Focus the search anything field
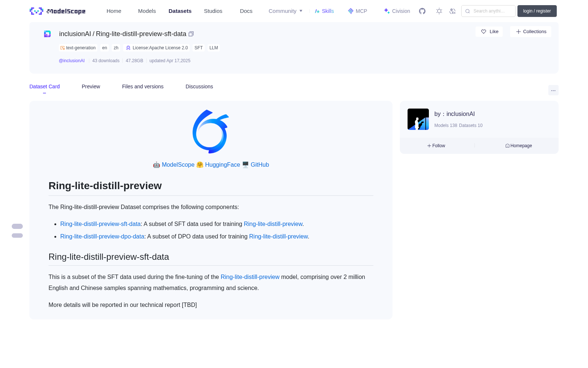Image resolution: width=588 pixels, height=368 pixels. click(x=488, y=11)
